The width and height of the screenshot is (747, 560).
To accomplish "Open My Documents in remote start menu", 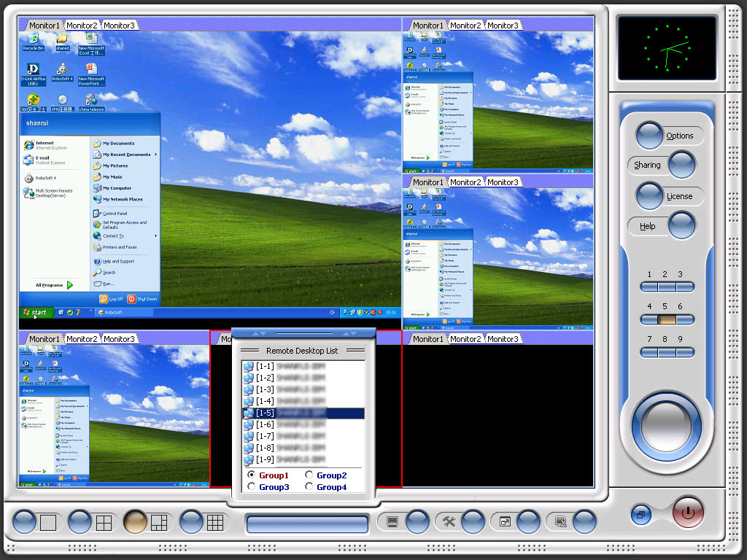I will tap(115, 144).
